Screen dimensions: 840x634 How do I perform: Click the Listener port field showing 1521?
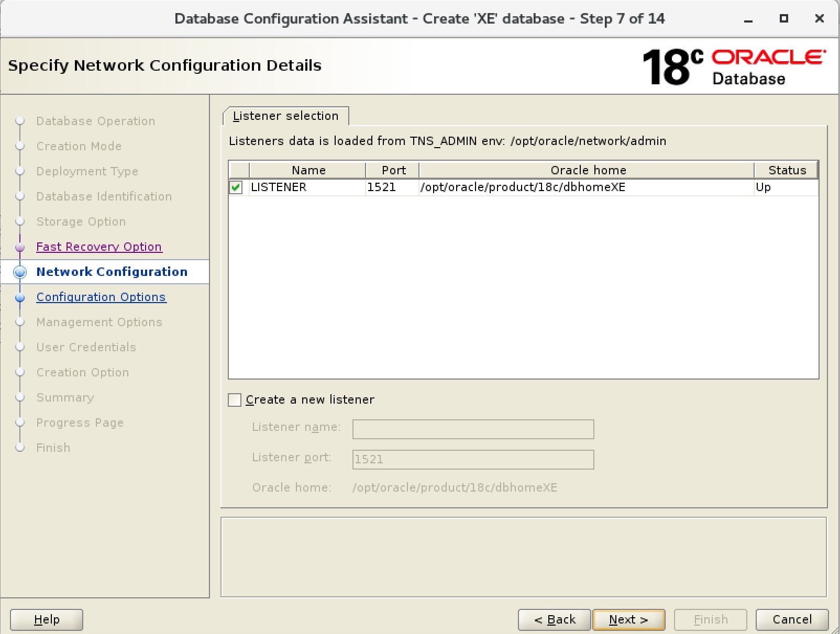click(472, 459)
